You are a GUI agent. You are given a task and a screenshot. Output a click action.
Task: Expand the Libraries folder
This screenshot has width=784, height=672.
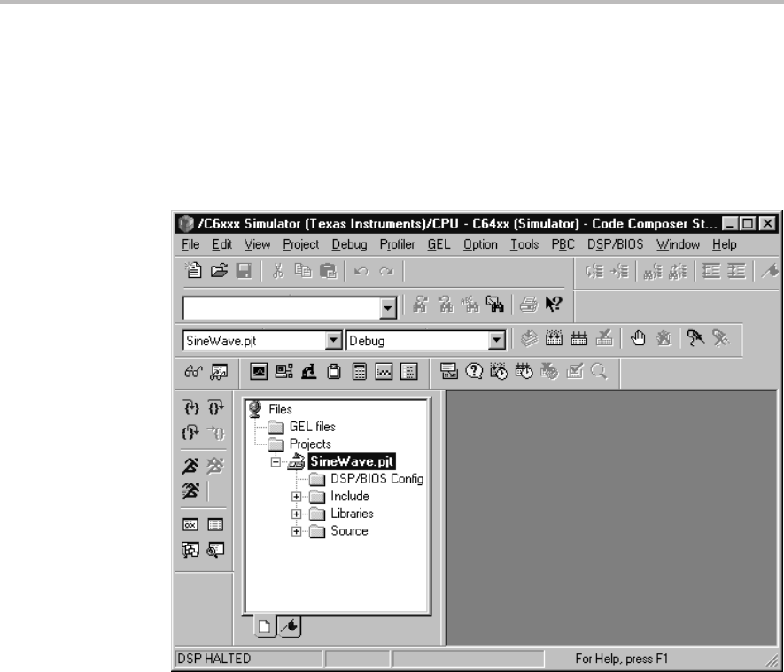296,514
